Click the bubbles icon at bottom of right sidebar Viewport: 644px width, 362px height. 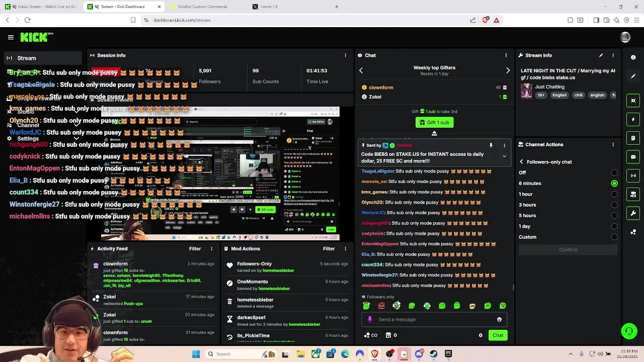pyautogui.click(x=633, y=232)
